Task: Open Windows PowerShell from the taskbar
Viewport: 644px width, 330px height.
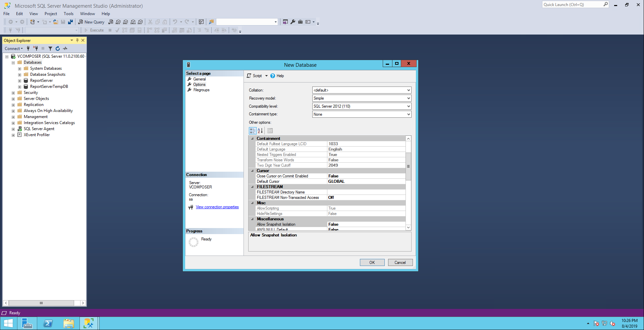Action: [x=48, y=323]
